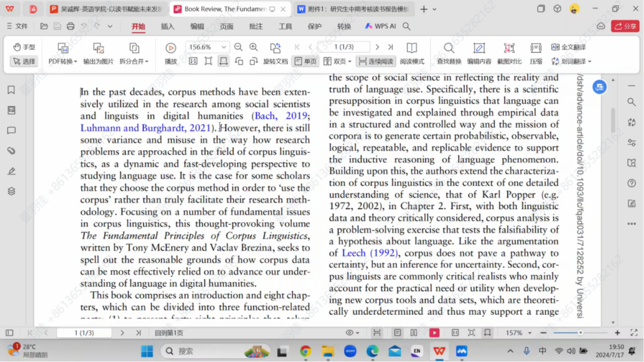Open the bookmark panel in left sidebar
Viewport: 644px width, 362px height.
[x=11, y=90]
